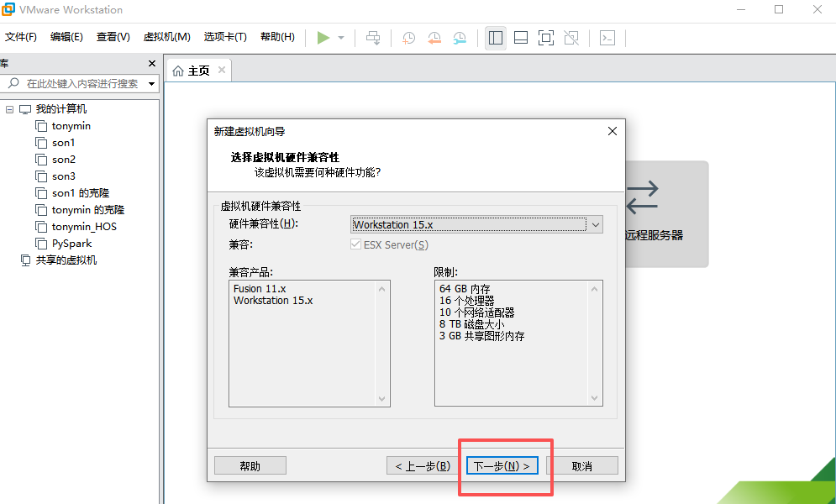Click the unity mode toolbar icon
836x504 pixels.
[571, 38]
